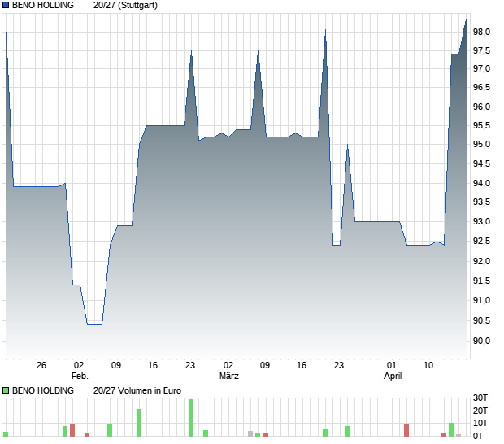Select the 'März' month label on the time axis
Image resolution: width=504 pixels, height=444 pixels.
[229, 377]
